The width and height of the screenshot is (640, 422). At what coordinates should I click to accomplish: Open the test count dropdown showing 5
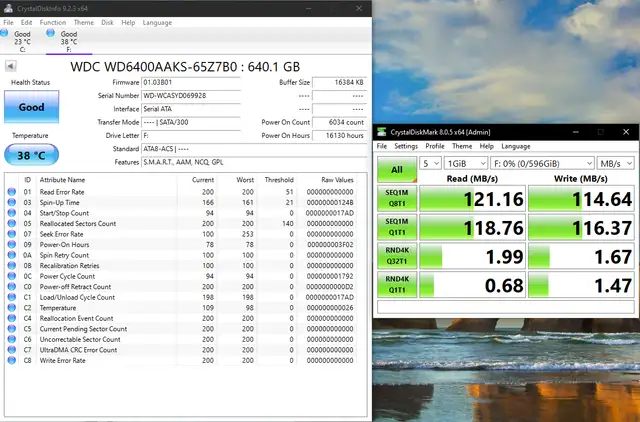point(430,163)
